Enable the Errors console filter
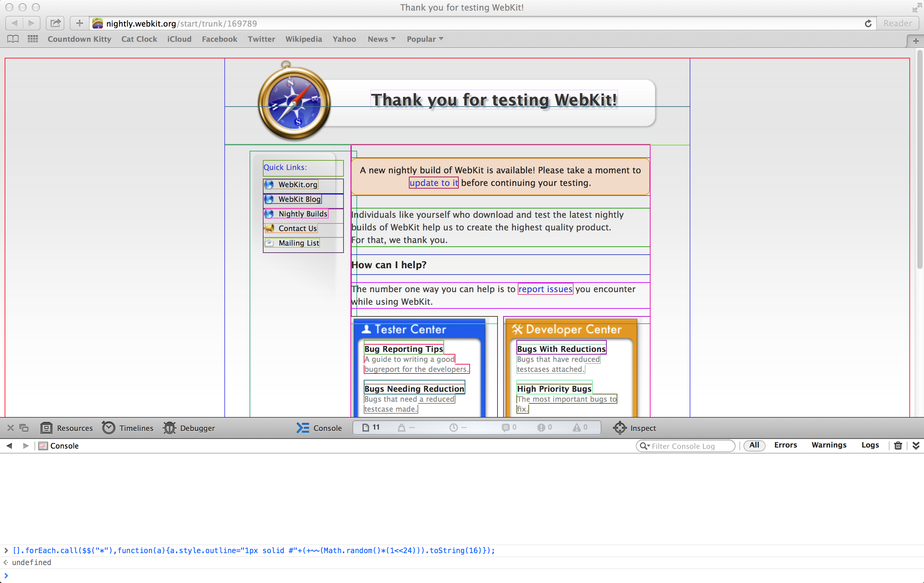This screenshot has width=924, height=583. (x=785, y=445)
